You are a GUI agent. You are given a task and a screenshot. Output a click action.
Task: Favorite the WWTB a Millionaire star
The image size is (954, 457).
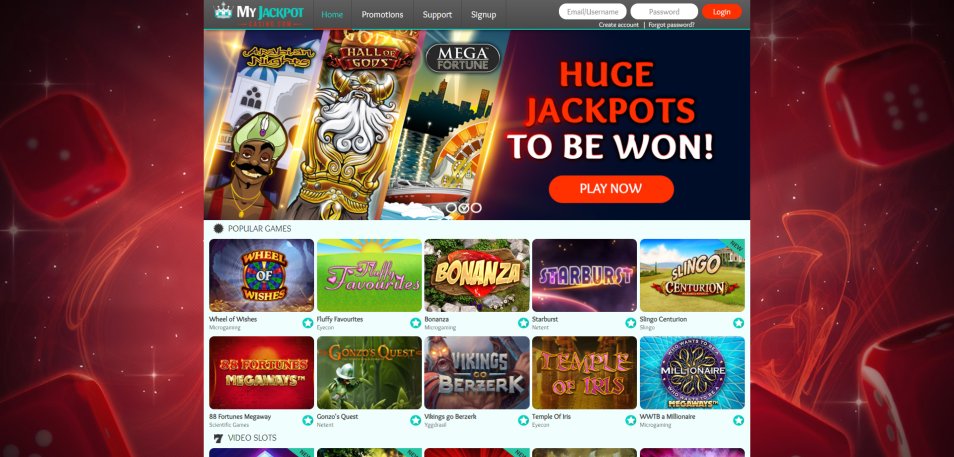tap(739, 420)
